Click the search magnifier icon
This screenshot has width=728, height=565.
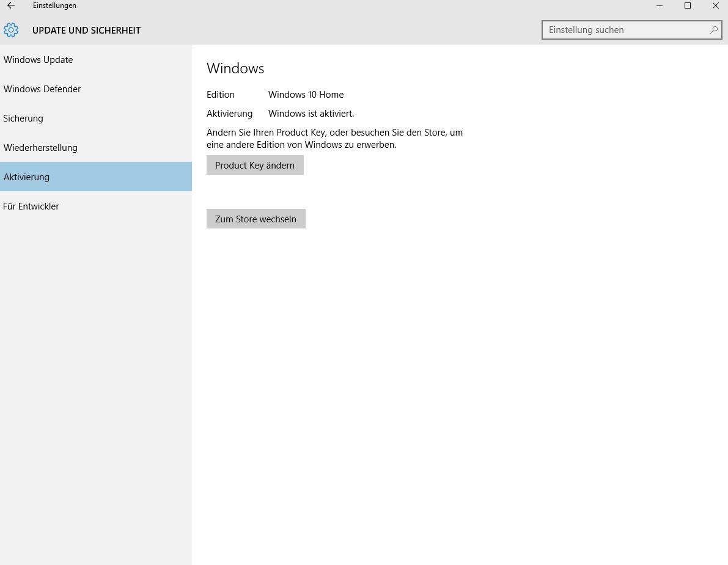(713, 30)
